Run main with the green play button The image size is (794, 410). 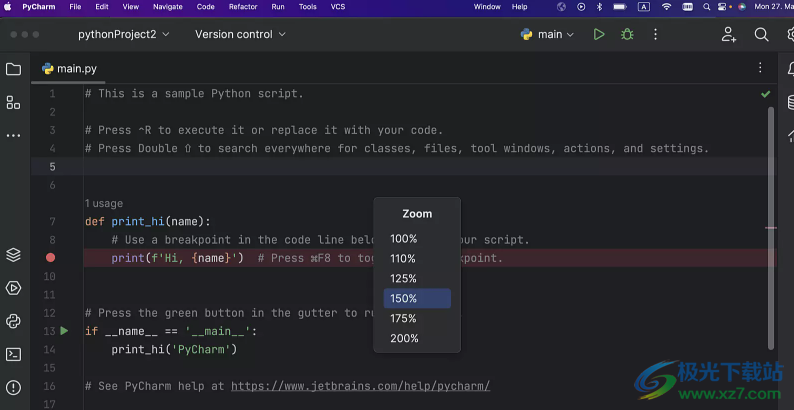click(x=599, y=34)
